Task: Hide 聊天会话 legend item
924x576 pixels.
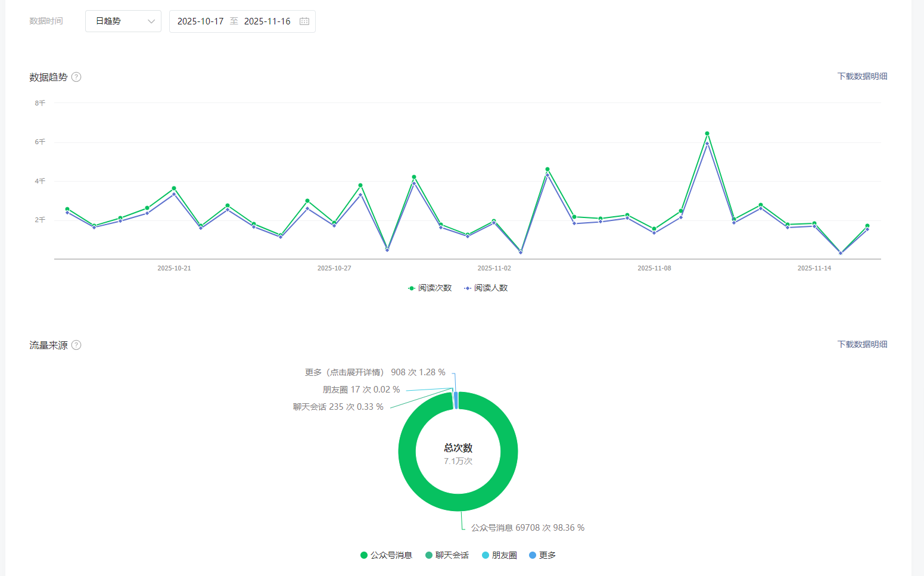Action: [x=446, y=555]
